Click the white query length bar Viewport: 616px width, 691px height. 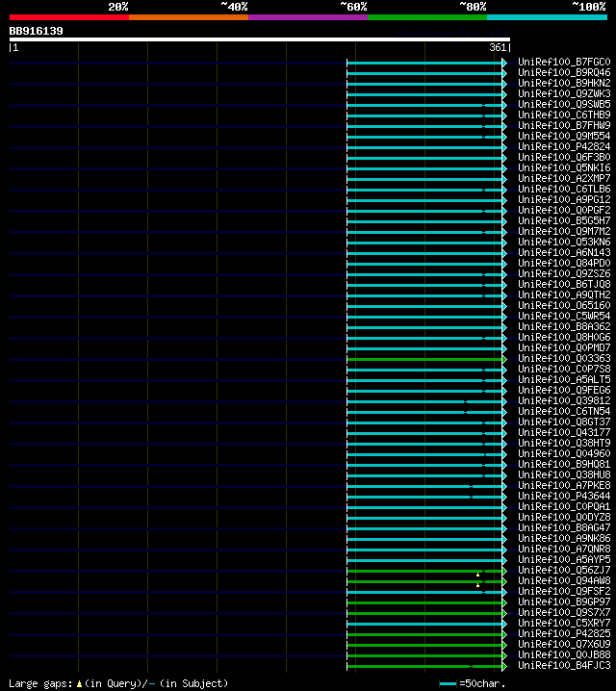pos(260,39)
